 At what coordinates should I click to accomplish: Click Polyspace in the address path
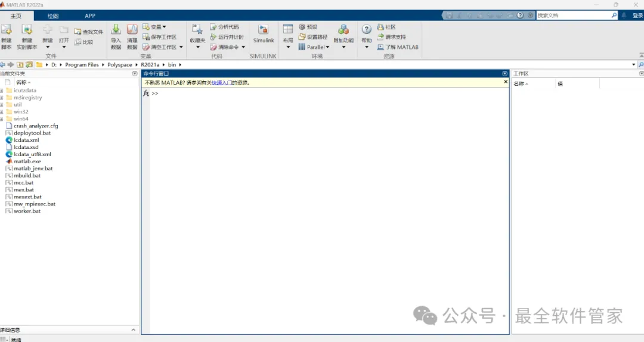(x=119, y=64)
